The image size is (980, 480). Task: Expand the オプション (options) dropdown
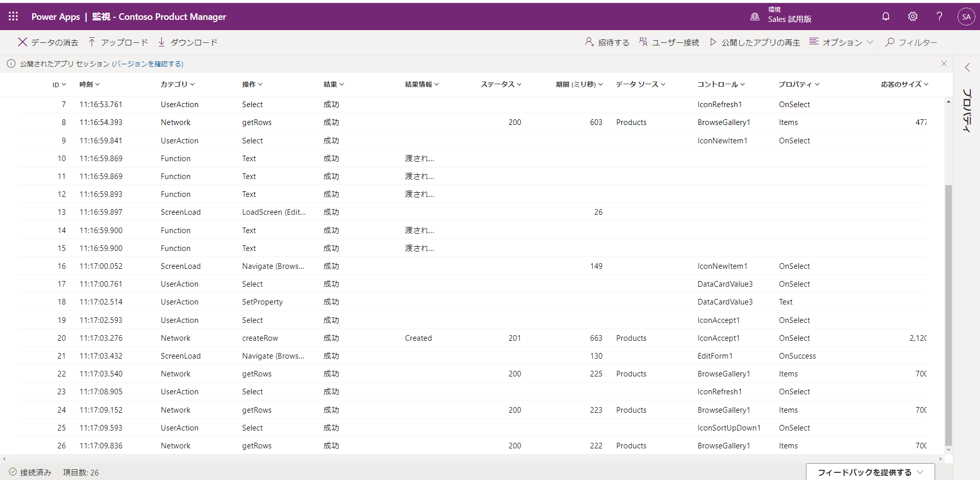click(841, 42)
